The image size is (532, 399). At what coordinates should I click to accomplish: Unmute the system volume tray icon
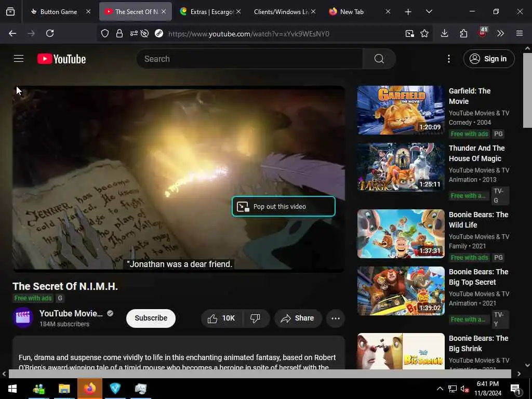click(464, 389)
